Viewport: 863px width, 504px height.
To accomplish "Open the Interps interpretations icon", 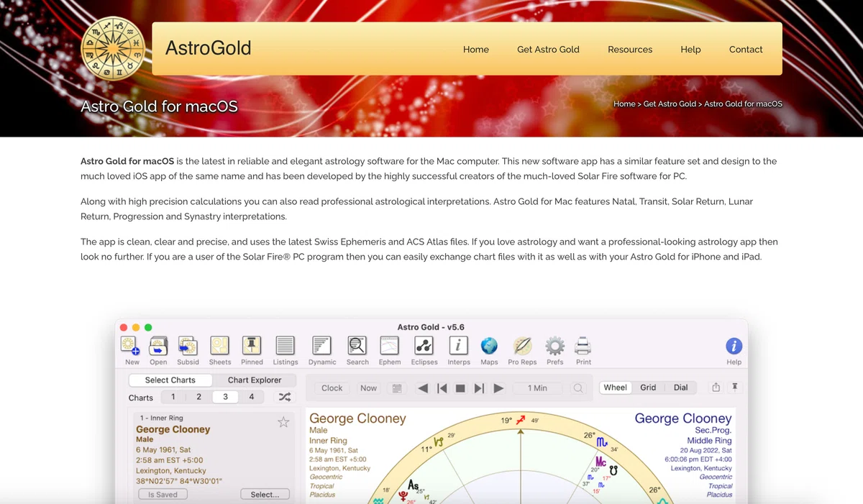I will [459, 347].
